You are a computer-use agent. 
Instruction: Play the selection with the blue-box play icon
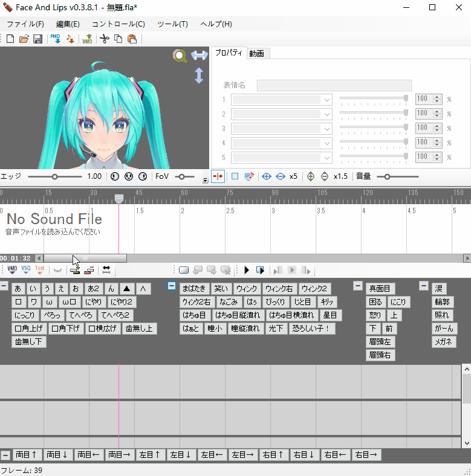tap(260, 270)
